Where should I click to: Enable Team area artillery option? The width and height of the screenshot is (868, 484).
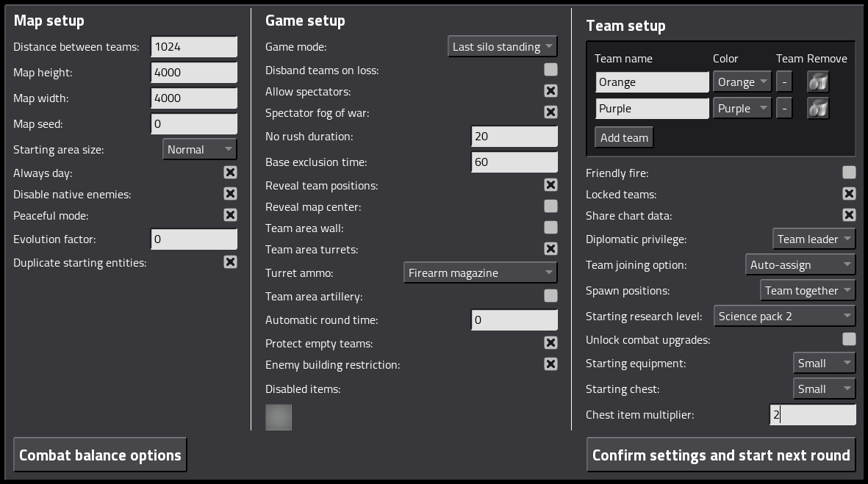tap(550, 296)
